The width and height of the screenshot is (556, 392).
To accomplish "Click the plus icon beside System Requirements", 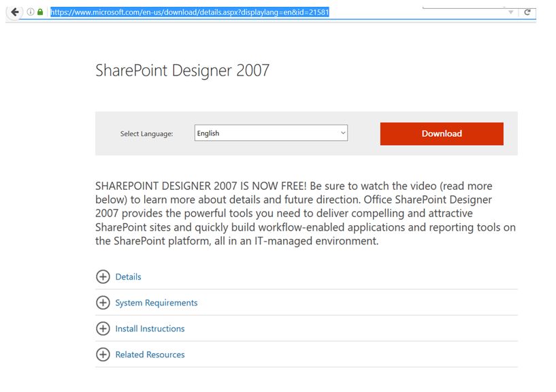I will pos(103,303).
